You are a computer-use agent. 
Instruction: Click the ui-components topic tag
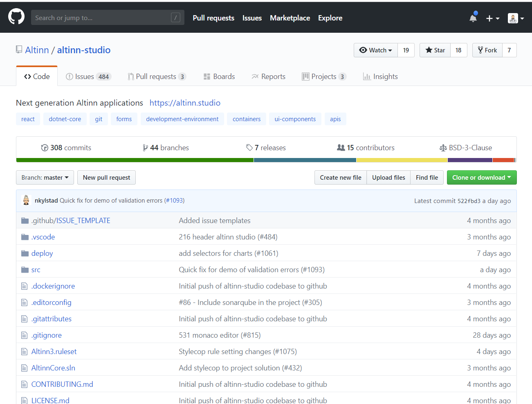tap(295, 119)
